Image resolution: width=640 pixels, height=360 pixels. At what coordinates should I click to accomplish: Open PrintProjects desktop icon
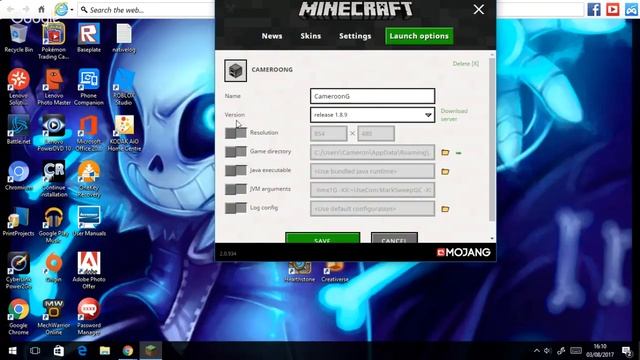click(18, 222)
